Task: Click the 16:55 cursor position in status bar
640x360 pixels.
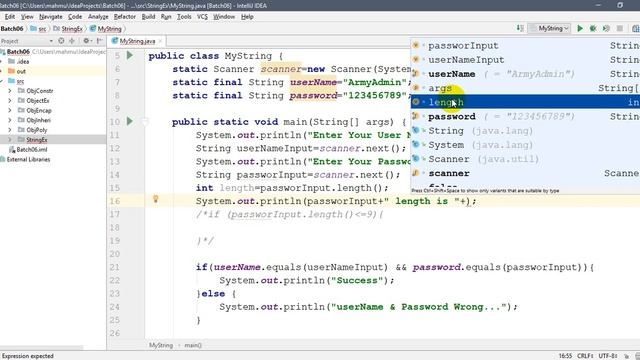Action: (565, 356)
